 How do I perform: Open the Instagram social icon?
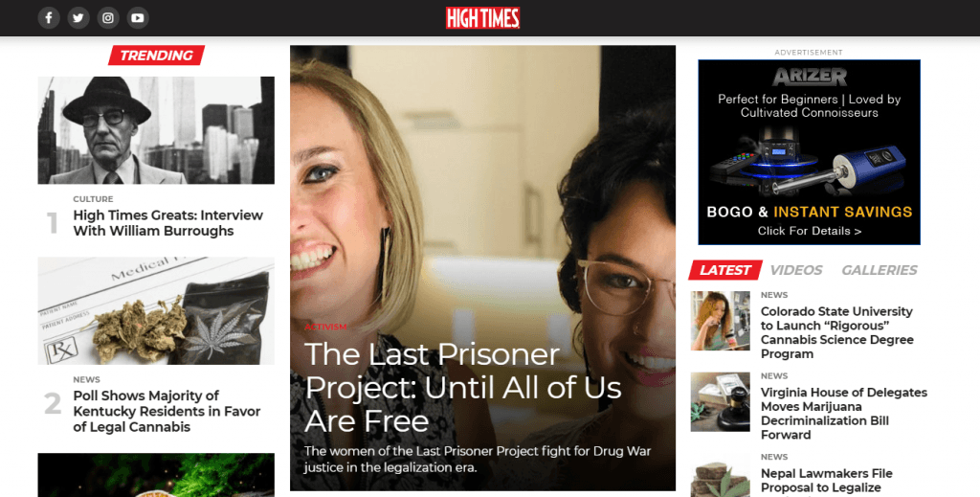pyautogui.click(x=107, y=17)
